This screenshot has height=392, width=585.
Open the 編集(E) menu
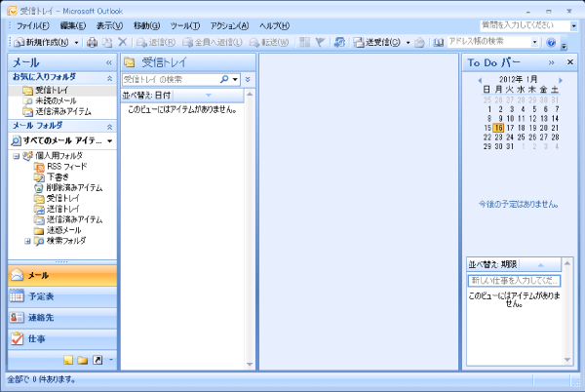tap(73, 25)
